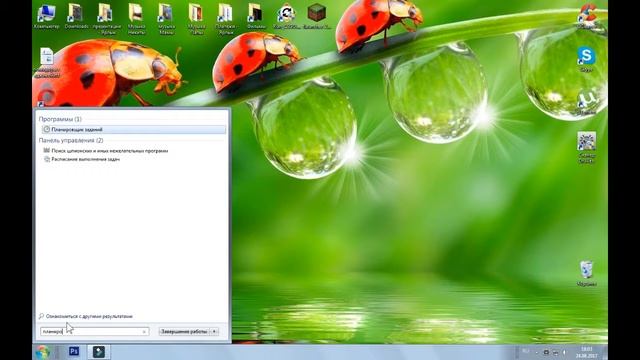Viewport: 640px width, 360px height.
Task: Click the Start menu search field
Action: coord(95,331)
